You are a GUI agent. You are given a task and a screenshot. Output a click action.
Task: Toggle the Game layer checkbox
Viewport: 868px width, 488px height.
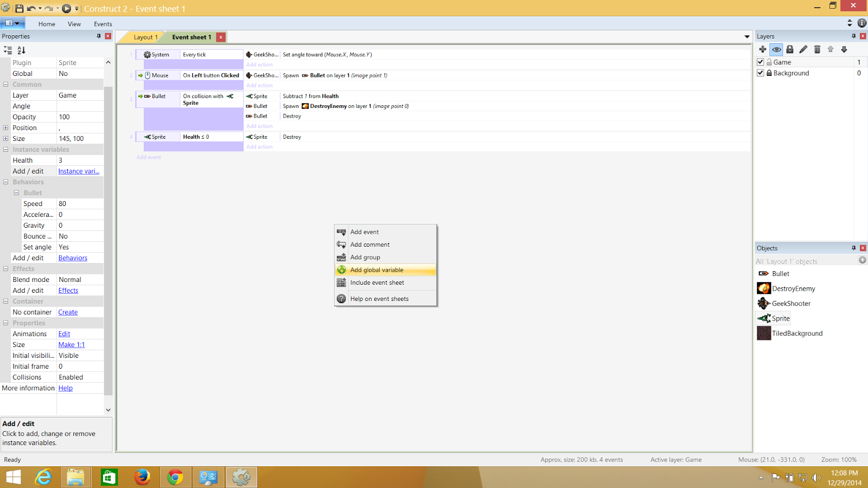tap(761, 62)
